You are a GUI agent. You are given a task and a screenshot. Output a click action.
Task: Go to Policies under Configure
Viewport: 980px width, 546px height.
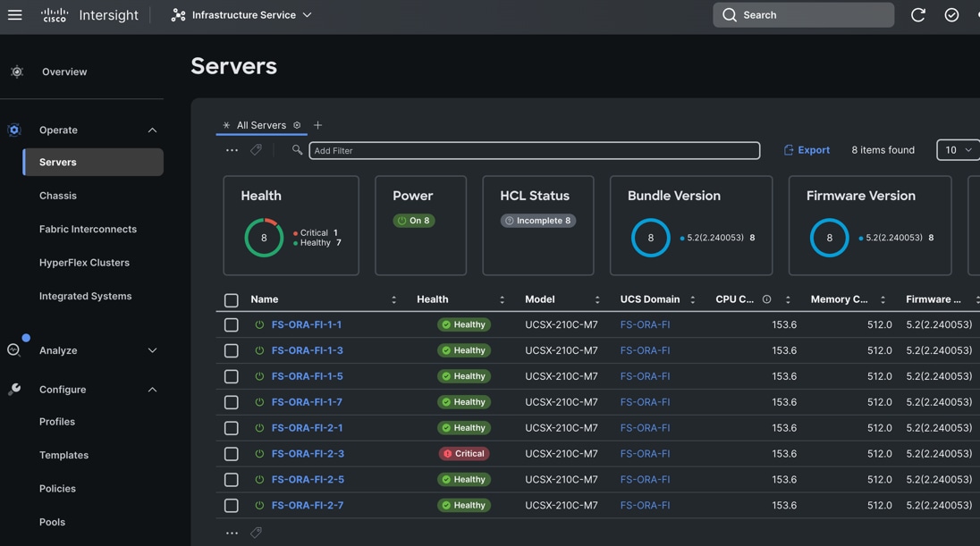(x=57, y=489)
